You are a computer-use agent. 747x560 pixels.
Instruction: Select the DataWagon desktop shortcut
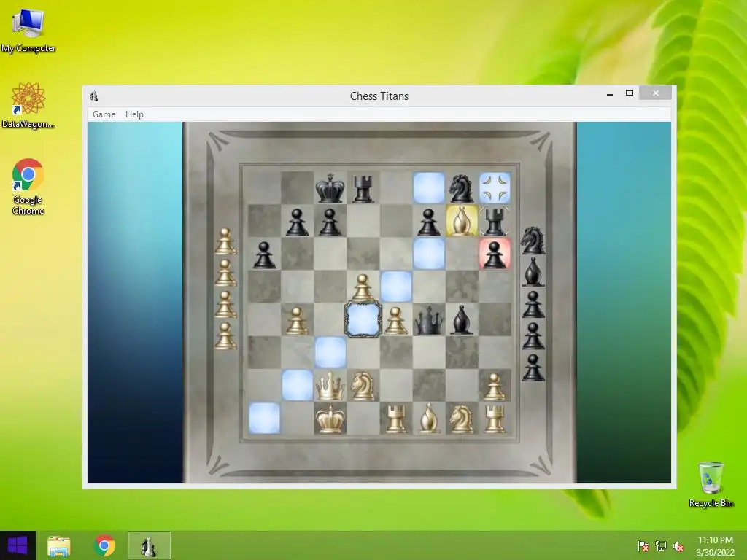click(x=28, y=105)
